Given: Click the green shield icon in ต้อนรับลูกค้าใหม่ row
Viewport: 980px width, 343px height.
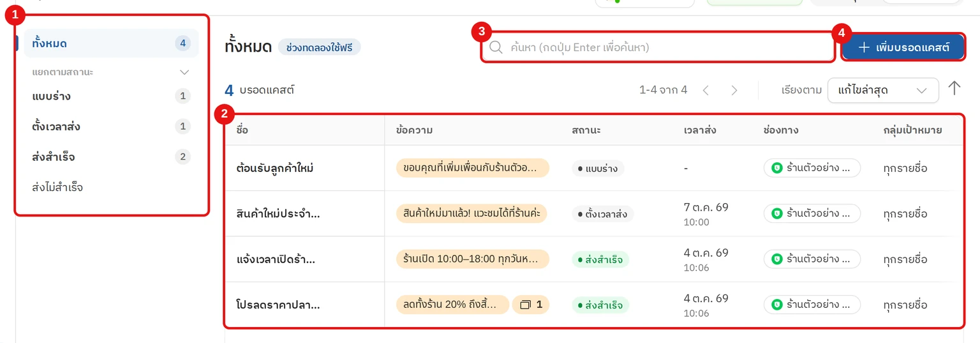Looking at the screenshot, I should coord(776,168).
